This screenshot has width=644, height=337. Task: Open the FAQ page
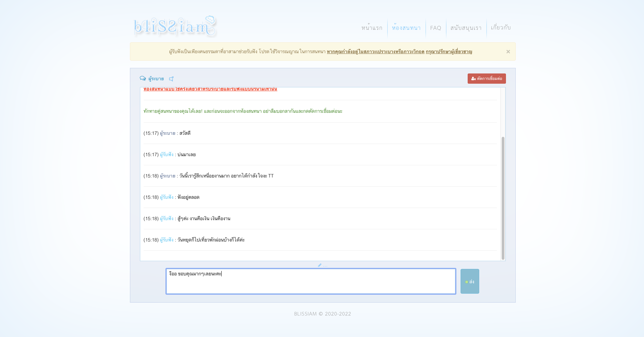point(436,28)
